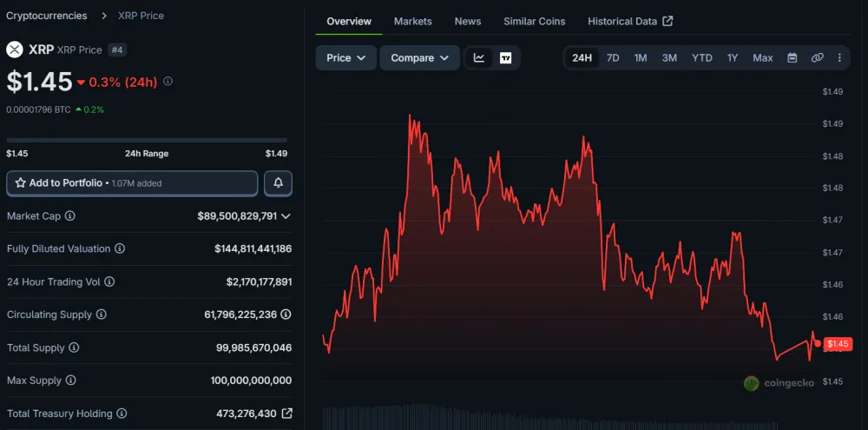Viewport: 868px width, 430px height.
Task: Open the price alert bell icon
Action: point(278,183)
